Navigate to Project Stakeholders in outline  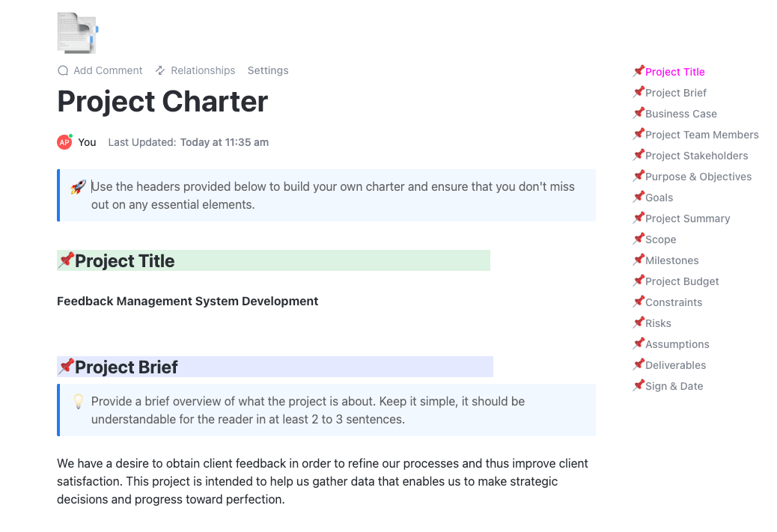click(x=696, y=156)
